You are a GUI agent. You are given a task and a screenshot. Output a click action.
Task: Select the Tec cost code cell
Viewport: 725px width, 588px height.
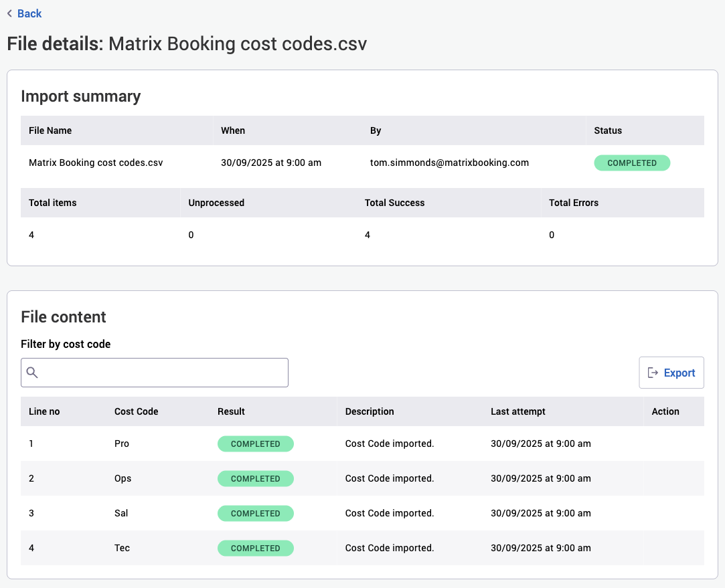click(122, 548)
